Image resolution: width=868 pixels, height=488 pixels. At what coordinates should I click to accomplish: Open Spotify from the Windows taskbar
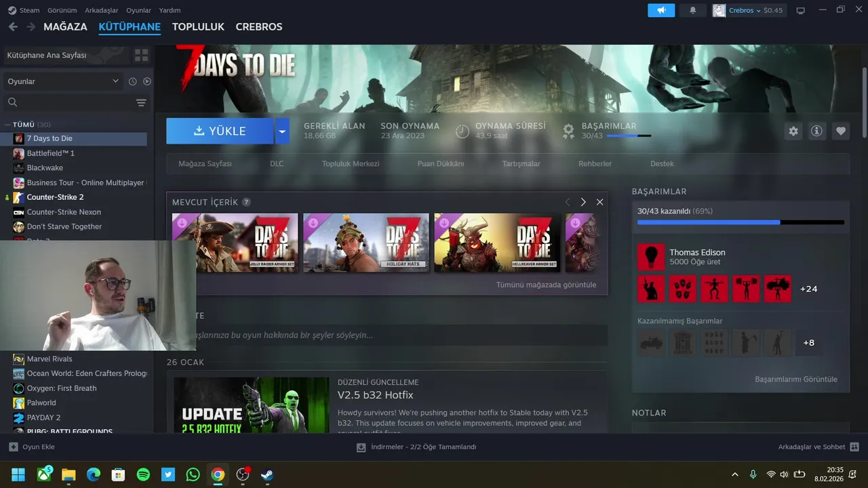(x=143, y=474)
